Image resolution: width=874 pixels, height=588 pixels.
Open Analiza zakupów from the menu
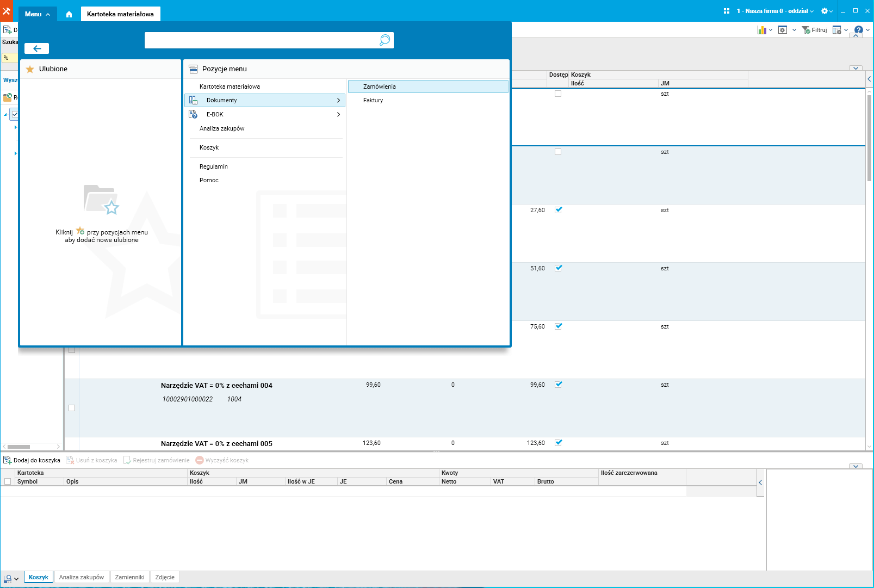pyautogui.click(x=222, y=128)
